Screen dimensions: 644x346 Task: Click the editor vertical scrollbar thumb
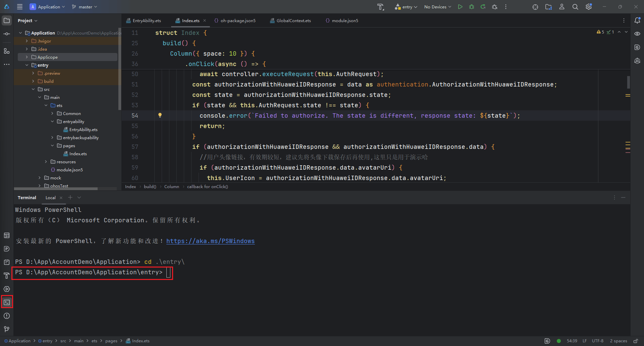628,82
